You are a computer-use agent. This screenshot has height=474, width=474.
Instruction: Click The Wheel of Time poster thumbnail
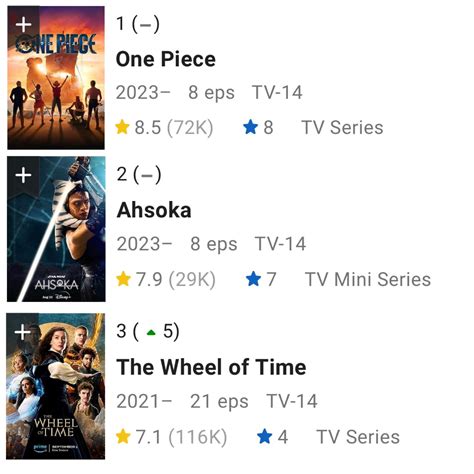pyautogui.click(x=56, y=386)
